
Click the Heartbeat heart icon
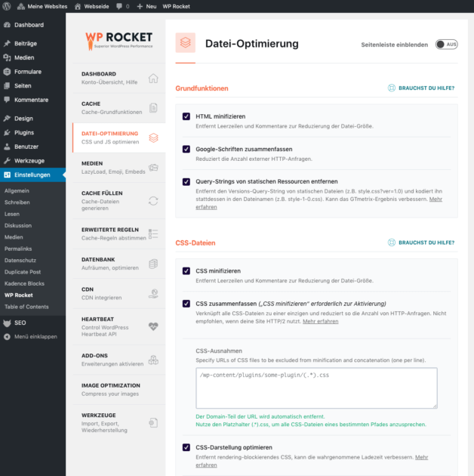click(153, 326)
